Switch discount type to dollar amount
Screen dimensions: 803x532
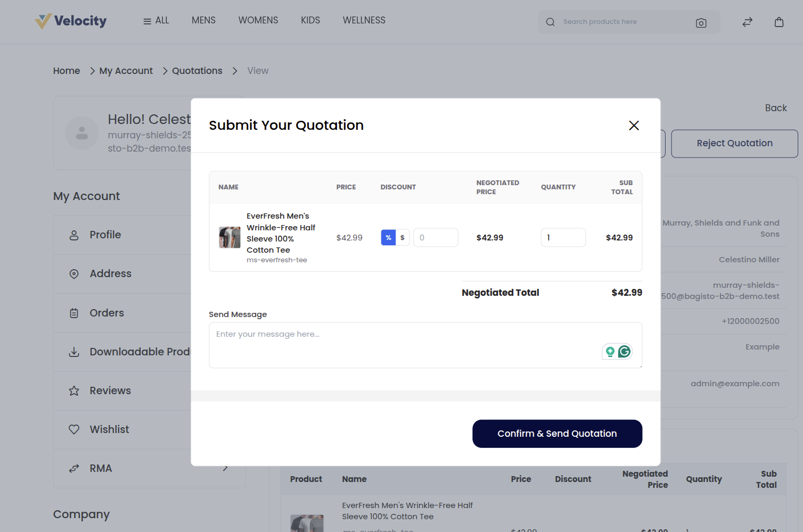[402, 237]
